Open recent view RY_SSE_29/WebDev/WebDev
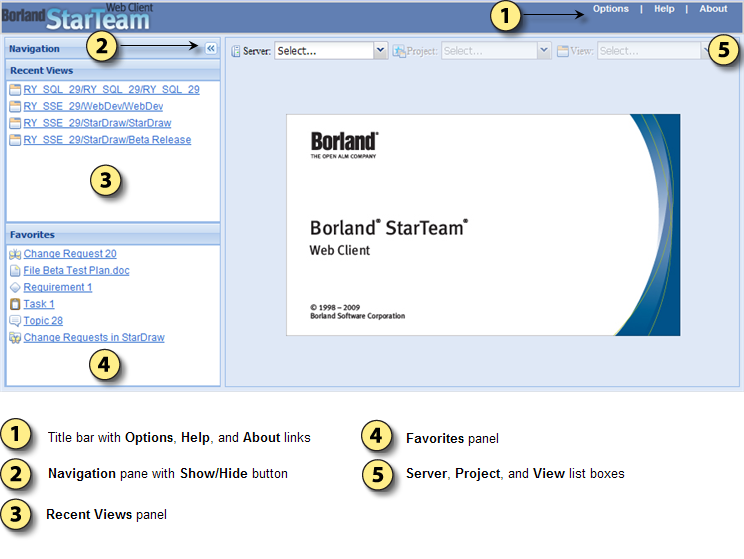Viewport: 744px width, 559px height. tap(93, 106)
